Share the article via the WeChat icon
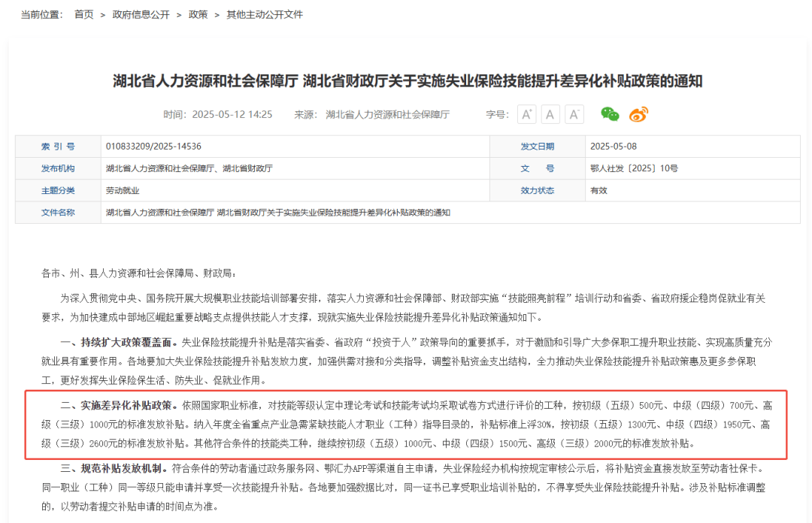 coord(610,114)
